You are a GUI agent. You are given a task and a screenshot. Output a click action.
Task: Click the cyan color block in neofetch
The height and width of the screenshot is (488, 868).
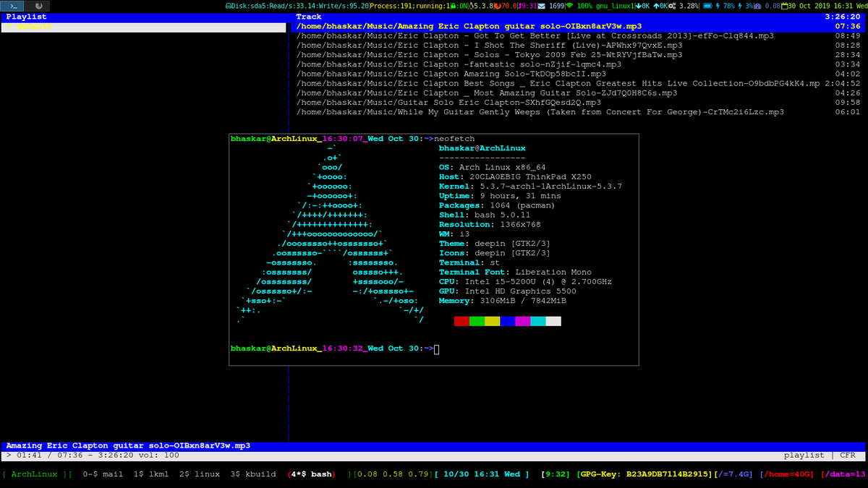pyautogui.click(x=538, y=321)
